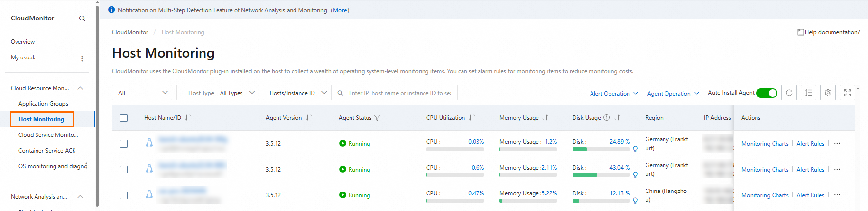Click search magnifier in host search box
The width and height of the screenshot is (868, 211).
340,93
